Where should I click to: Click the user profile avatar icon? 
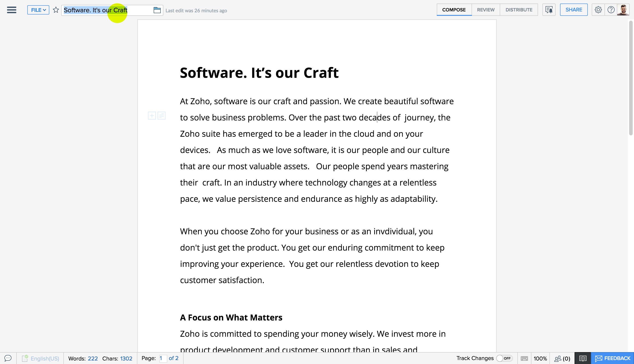(x=623, y=10)
